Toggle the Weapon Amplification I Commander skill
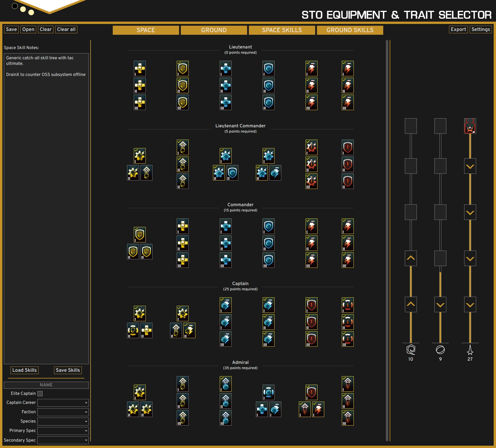 point(311,226)
